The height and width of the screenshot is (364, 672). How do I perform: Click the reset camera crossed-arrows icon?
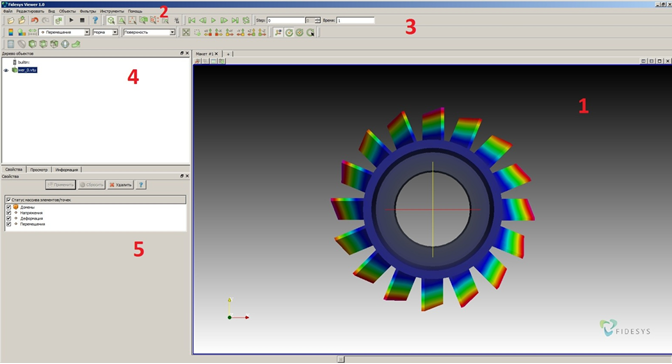(x=186, y=32)
